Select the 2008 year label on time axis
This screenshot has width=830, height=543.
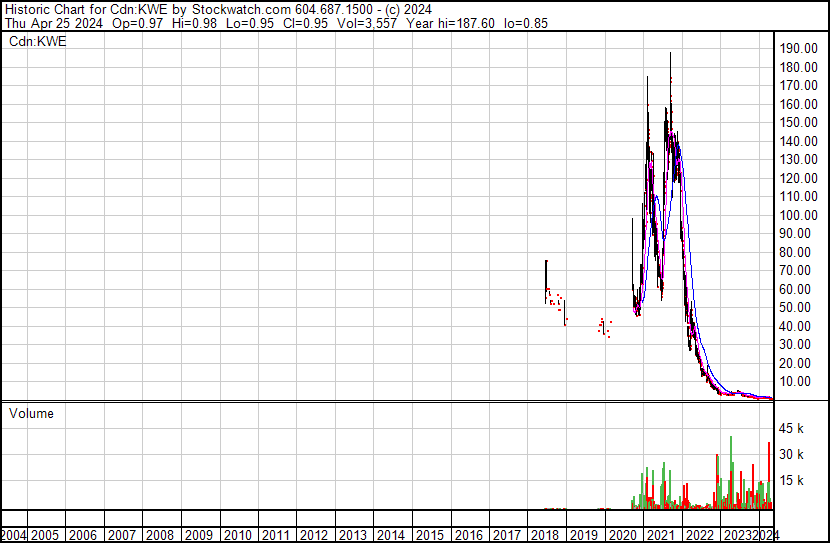160,535
